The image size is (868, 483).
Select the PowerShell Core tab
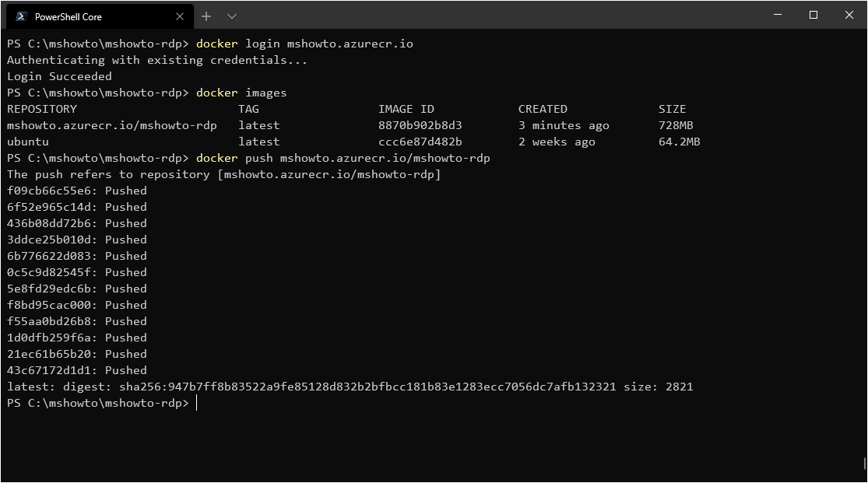coord(100,16)
